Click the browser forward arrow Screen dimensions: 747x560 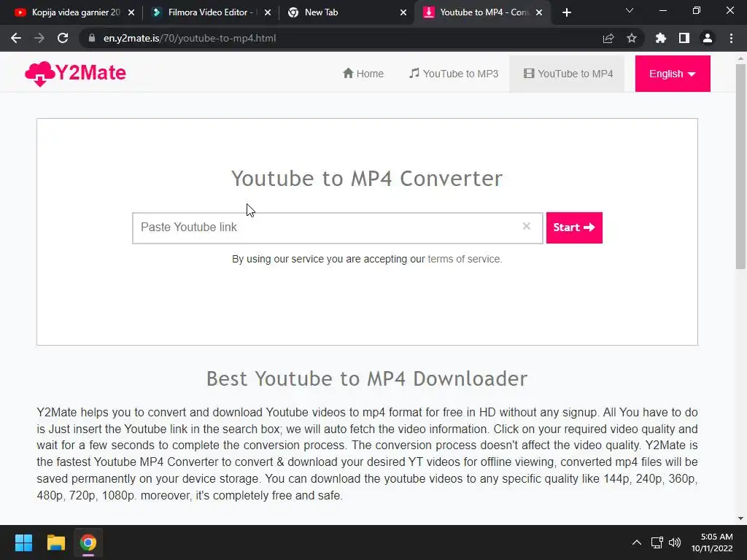click(x=39, y=38)
